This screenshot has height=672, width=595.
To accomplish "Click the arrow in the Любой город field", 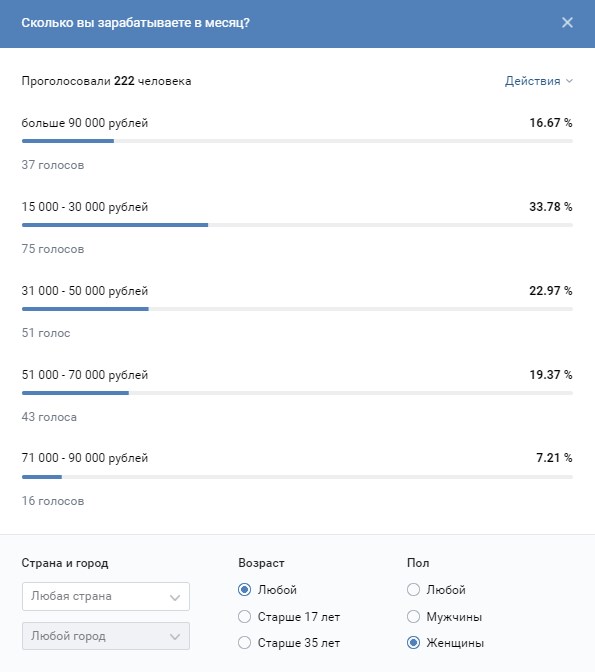I will tap(174, 637).
